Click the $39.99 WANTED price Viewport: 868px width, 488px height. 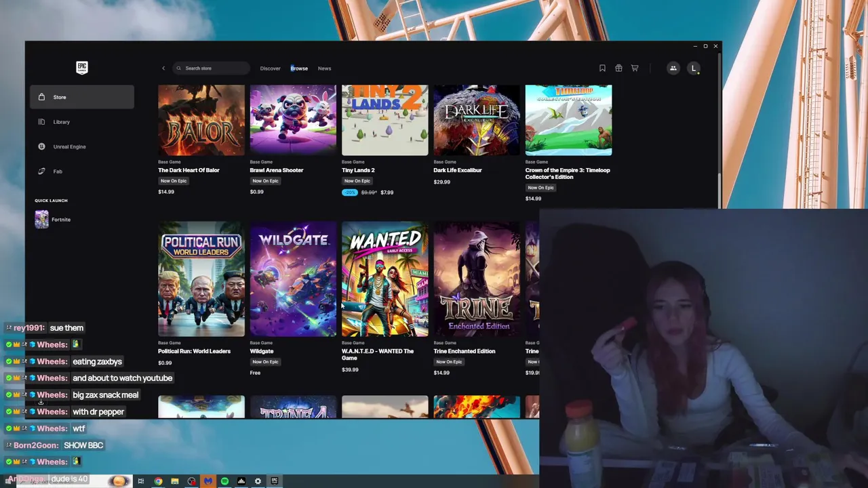click(350, 370)
